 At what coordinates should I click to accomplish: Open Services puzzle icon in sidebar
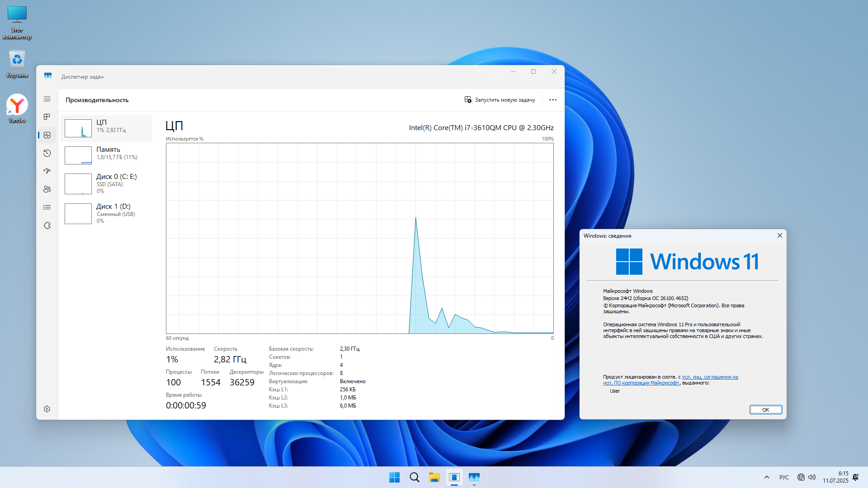(47, 225)
